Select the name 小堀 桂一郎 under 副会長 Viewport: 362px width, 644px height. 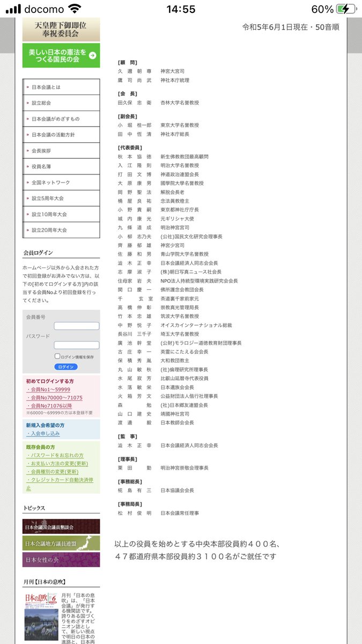(135, 125)
